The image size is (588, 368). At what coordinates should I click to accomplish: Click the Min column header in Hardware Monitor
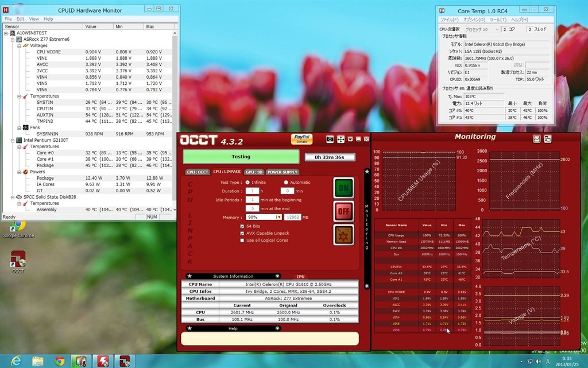[x=129, y=26]
